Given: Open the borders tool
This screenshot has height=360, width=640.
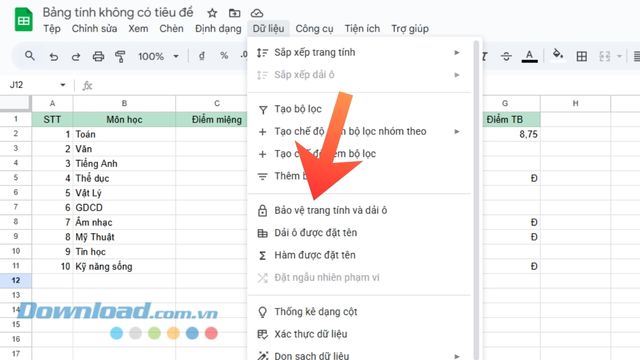Looking at the screenshot, I should point(582,56).
